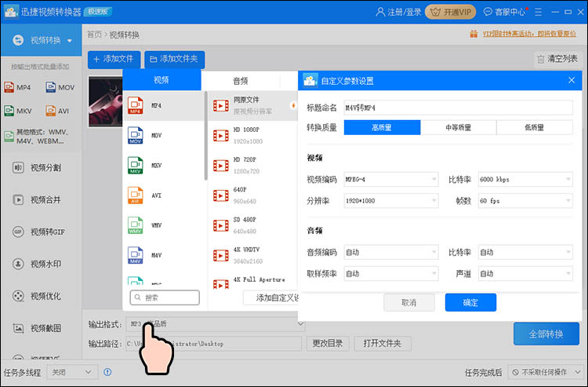
Task: Click 注册/登录 in the title bar
Action: tap(398, 12)
